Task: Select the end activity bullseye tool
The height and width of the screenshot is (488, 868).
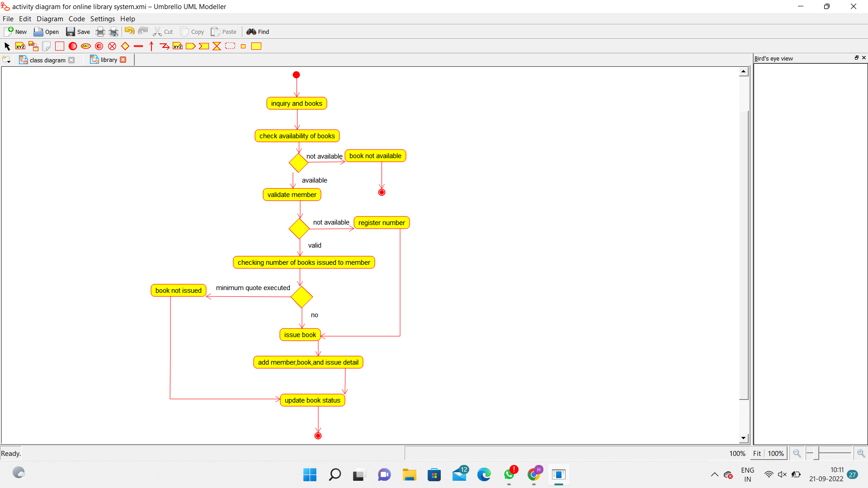Action: (99, 46)
